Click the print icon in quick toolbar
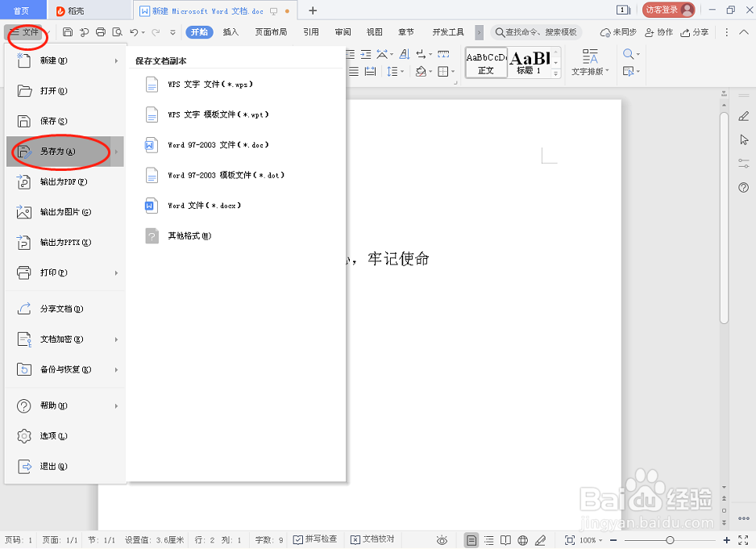 100,32
